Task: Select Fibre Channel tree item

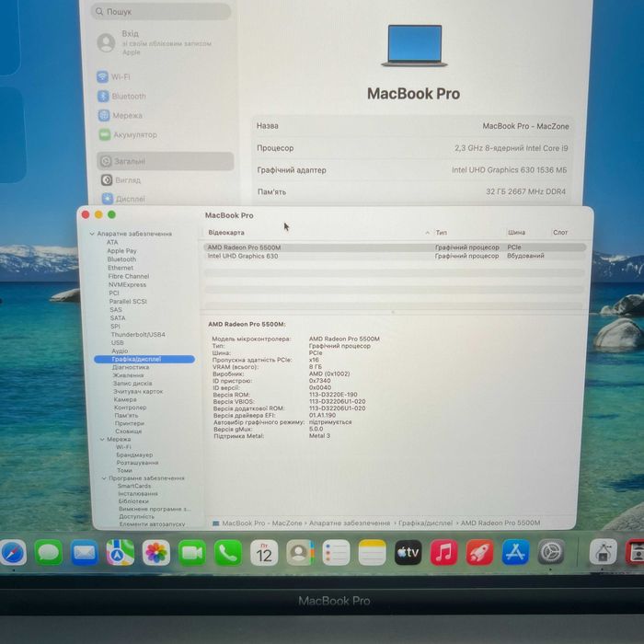Action: coord(129,276)
